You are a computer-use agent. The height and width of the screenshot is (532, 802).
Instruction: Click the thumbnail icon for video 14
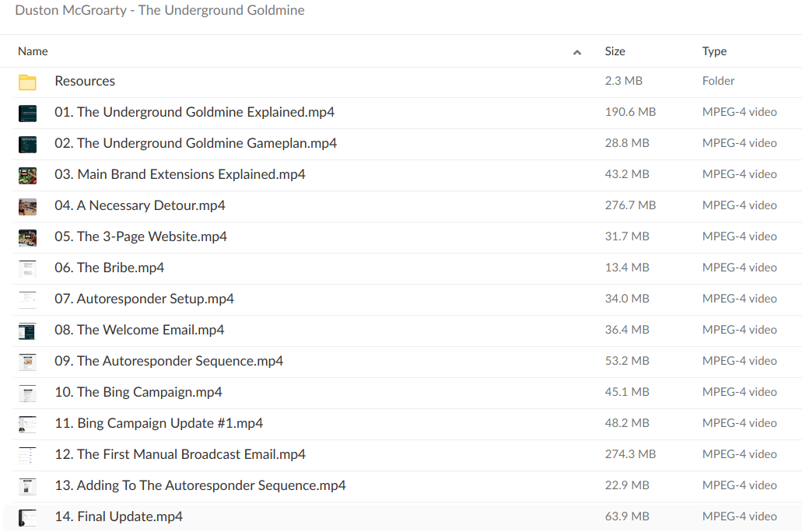point(28,516)
